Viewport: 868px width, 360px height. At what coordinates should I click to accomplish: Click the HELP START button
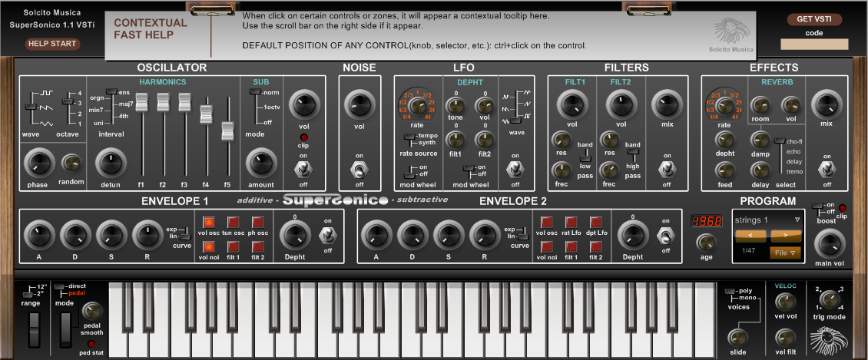(52, 44)
